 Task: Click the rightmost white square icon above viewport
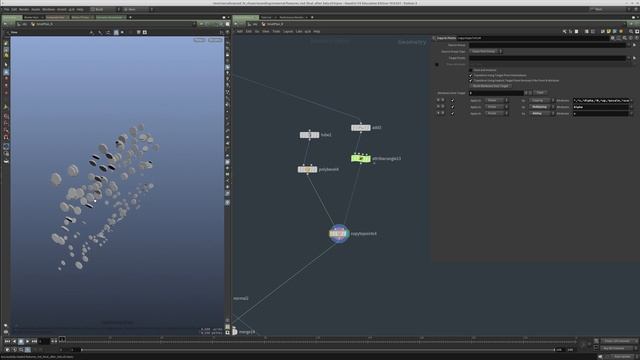(x=145, y=32)
